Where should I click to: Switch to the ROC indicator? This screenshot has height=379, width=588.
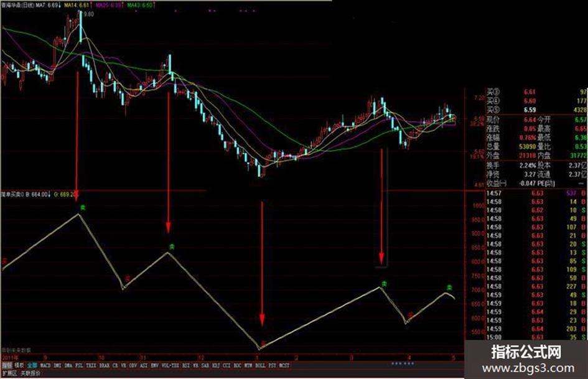(x=237, y=365)
